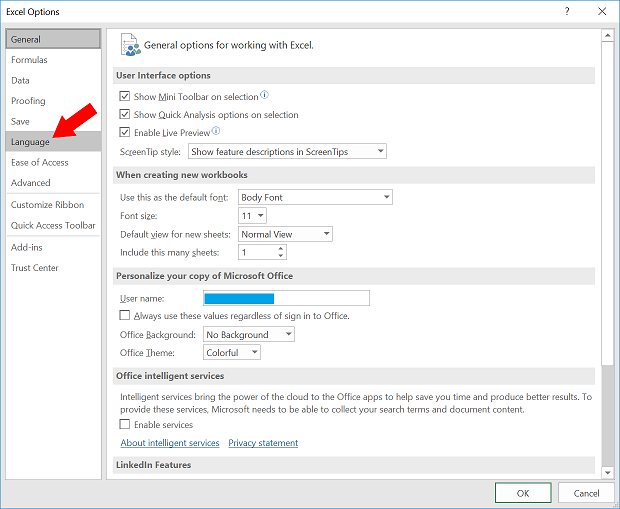Open the Add-ins category
The height and width of the screenshot is (509, 620).
pyautogui.click(x=53, y=247)
